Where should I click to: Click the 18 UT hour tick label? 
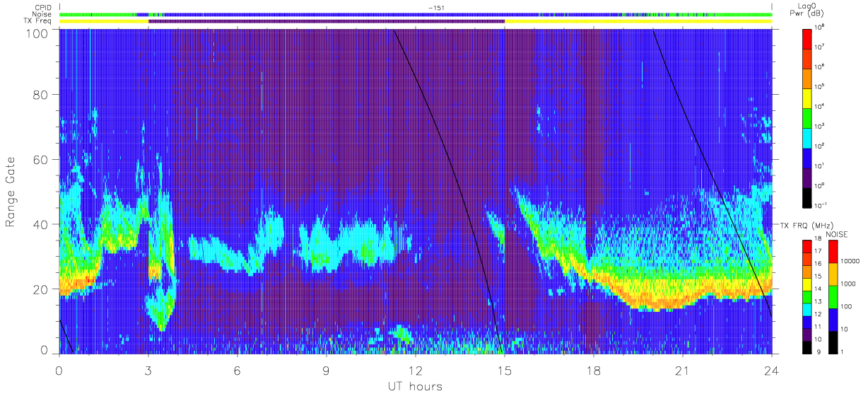pyautogui.click(x=594, y=370)
